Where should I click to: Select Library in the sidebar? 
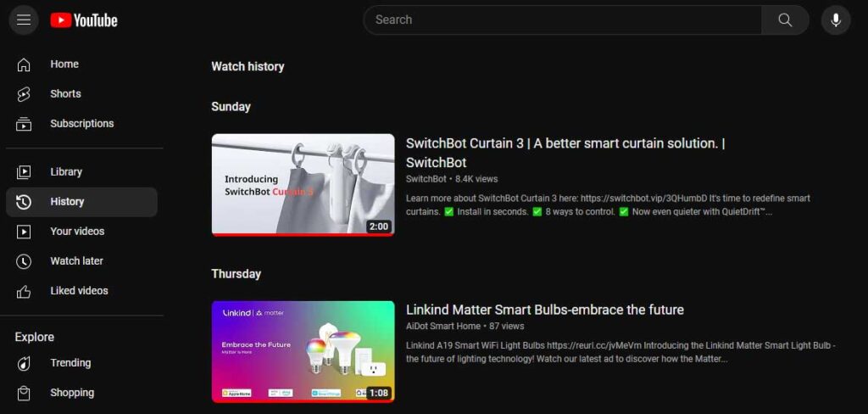82,172
